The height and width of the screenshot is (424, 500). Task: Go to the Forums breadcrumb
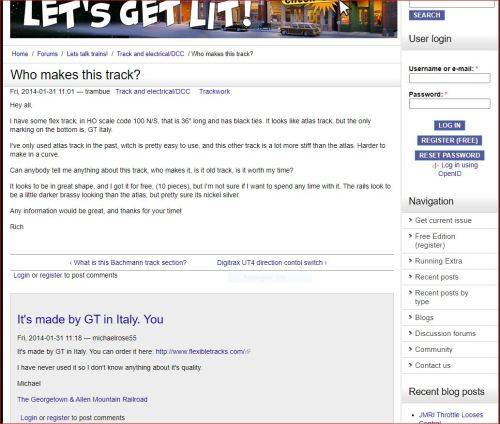pos(47,54)
